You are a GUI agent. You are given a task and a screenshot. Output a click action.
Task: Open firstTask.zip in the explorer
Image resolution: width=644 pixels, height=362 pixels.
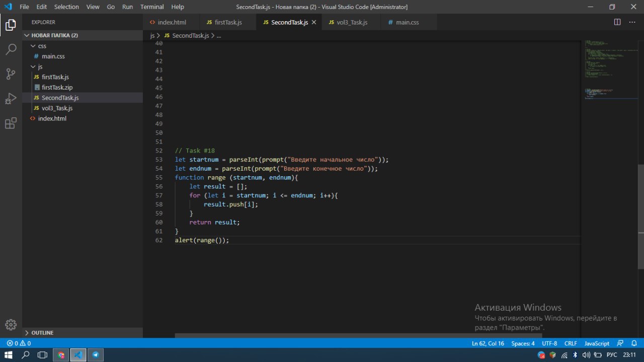coord(57,88)
